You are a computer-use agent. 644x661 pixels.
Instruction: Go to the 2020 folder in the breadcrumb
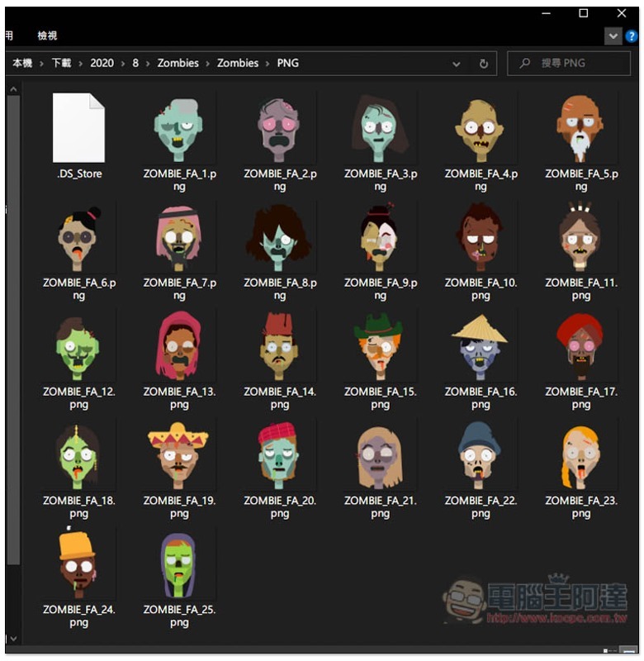click(x=102, y=63)
